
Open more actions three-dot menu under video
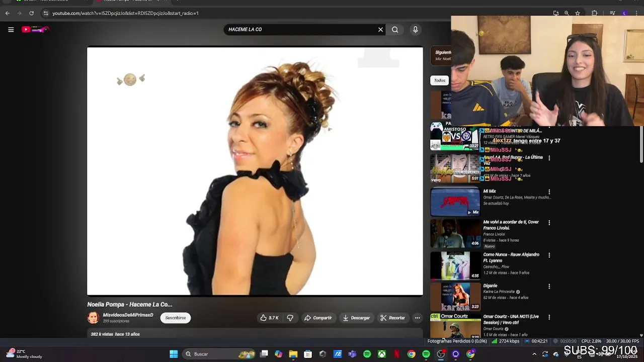pos(417,318)
